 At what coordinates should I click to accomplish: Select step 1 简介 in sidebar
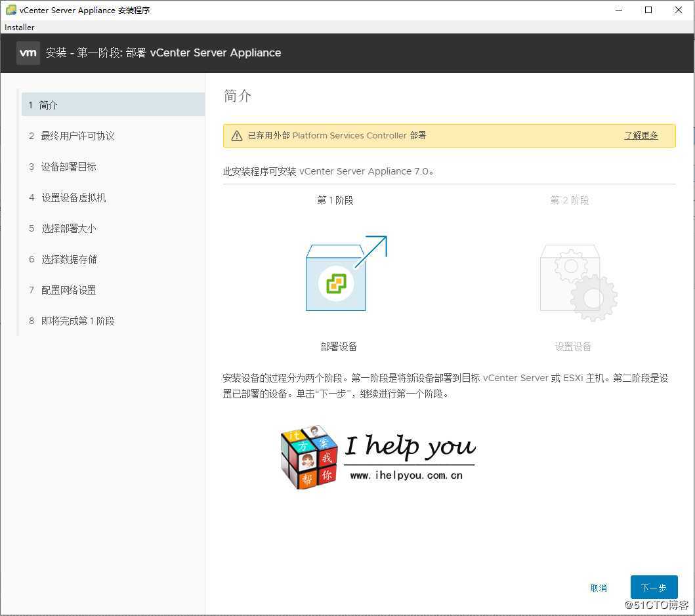click(x=113, y=105)
